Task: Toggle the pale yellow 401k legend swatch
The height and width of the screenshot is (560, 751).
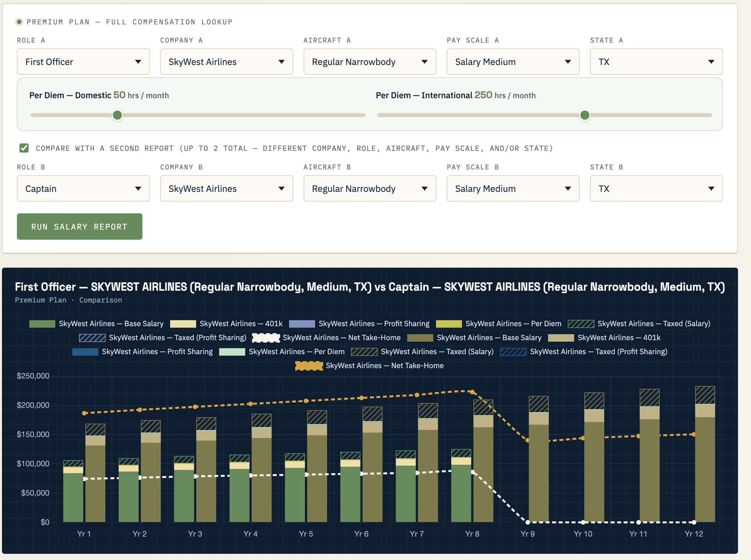Action: pos(183,324)
